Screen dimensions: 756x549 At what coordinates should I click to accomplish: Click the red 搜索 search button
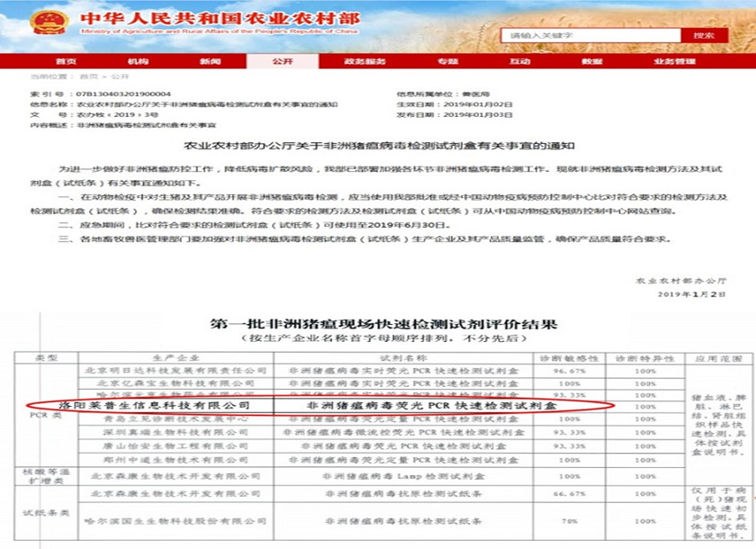[x=704, y=35]
